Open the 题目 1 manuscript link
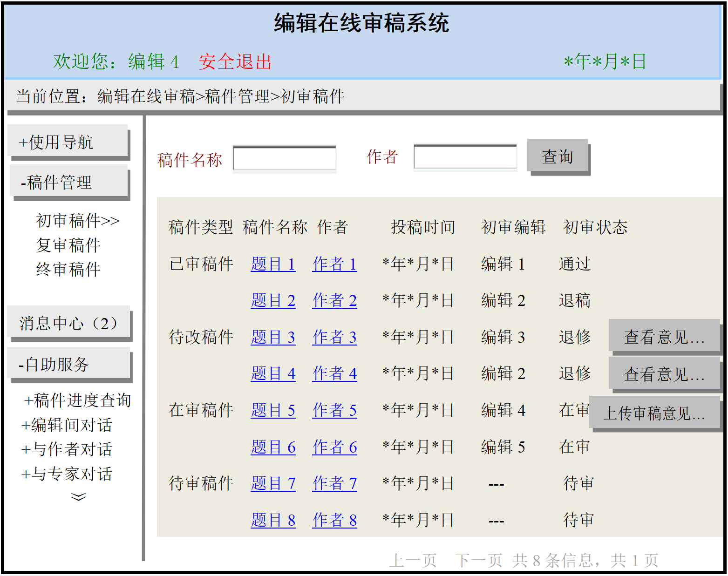This screenshot has height=576, width=728. tap(273, 264)
